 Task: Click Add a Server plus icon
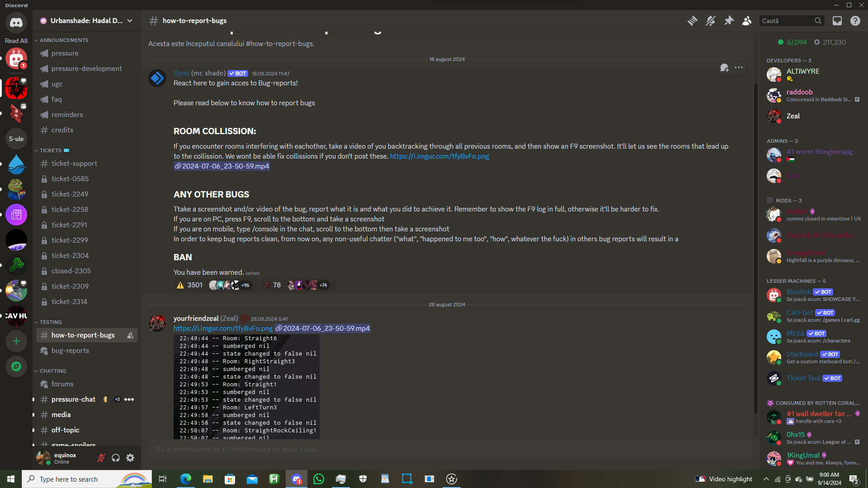(x=16, y=341)
